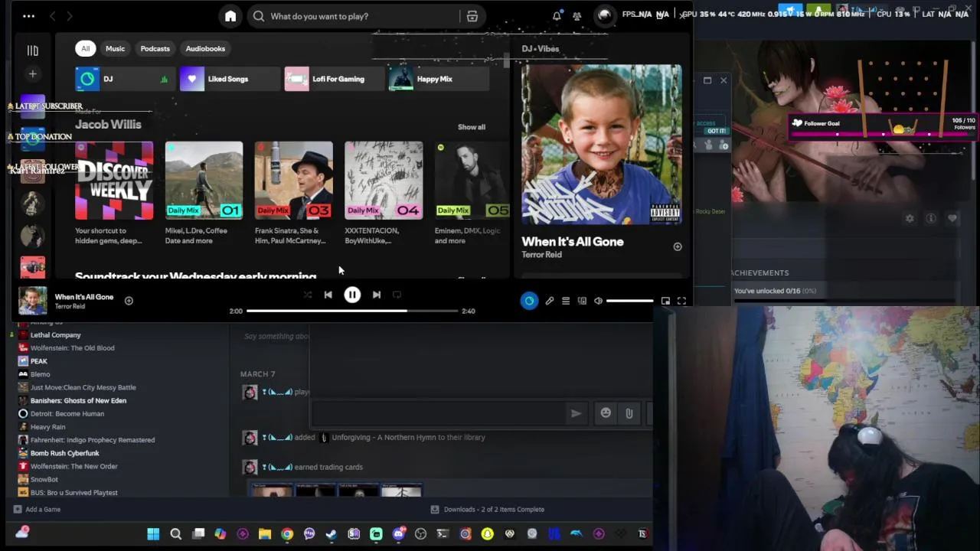The height and width of the screenshot is (551, 980).
Task: Open Lofi For Gaming playlist tile
Action: tap(334, 79)
